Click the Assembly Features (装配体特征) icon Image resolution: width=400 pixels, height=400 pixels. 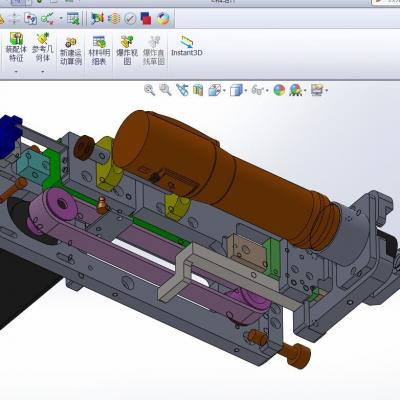tap(16, 47)
